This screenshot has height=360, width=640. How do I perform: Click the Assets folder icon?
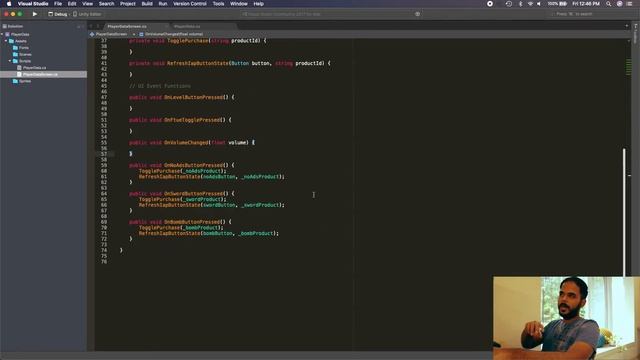coord(11,41)
